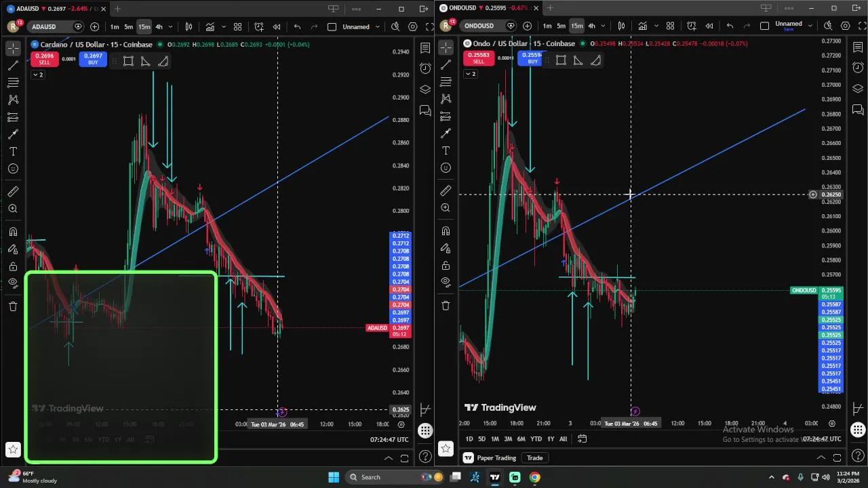
Task: Open Google Chrome from the taskbar
Action: click(x=534, y=477)
